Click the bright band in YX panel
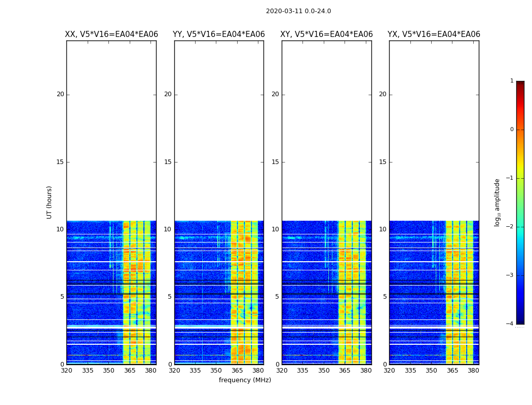The image size is (532, 405). tap(459, 294)
